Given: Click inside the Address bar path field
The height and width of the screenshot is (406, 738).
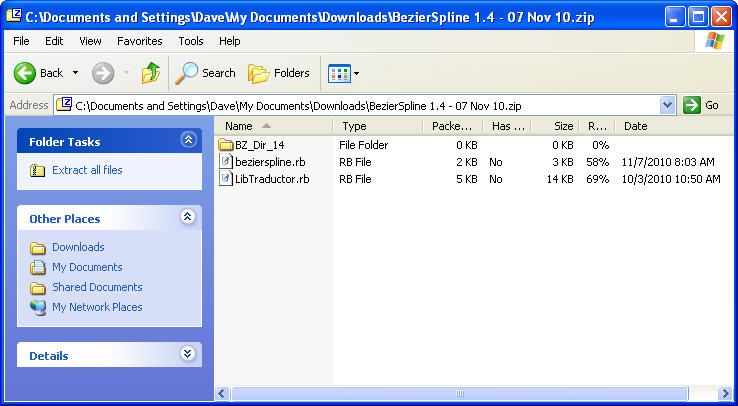Looking at the screenshot, I should (x=367, y=106).
